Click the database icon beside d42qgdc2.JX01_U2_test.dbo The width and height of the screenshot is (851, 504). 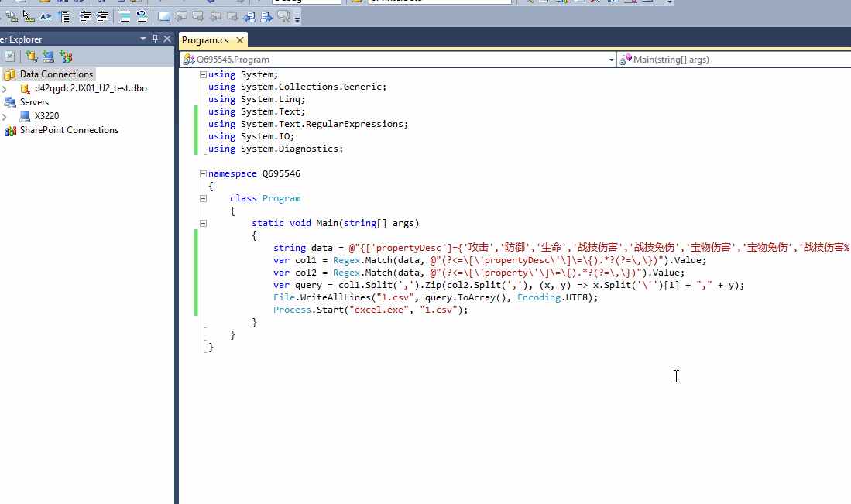pos(25,88)
